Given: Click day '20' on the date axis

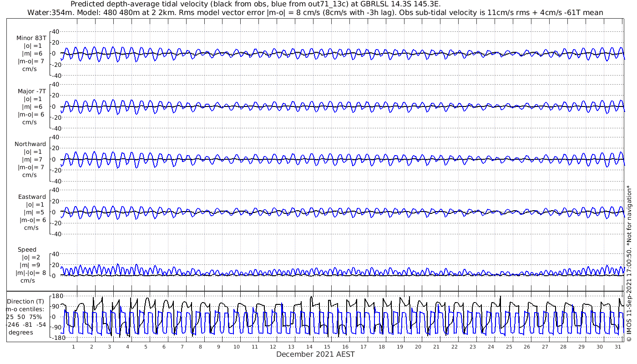Looking at the screenshot, I should point(418,347).
